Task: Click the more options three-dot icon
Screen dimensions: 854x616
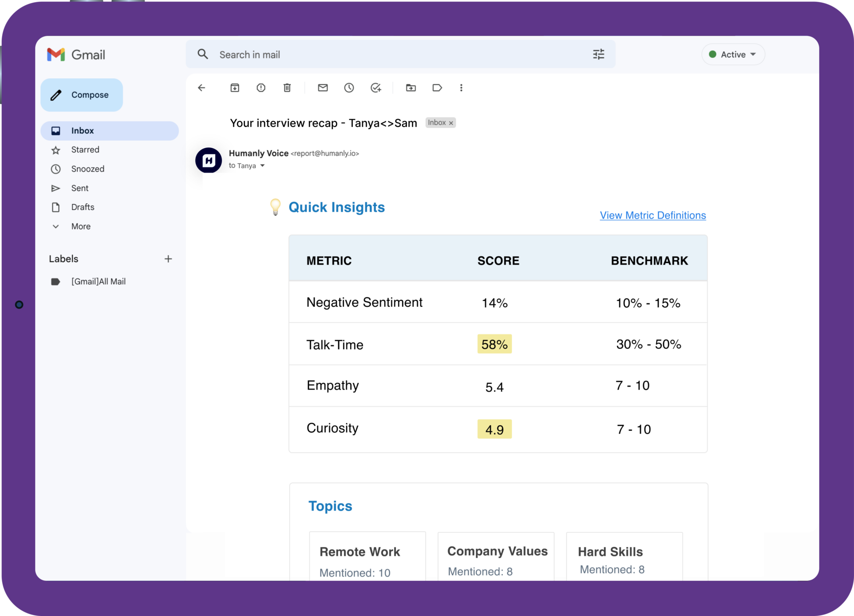Action: tap(462, 88)
